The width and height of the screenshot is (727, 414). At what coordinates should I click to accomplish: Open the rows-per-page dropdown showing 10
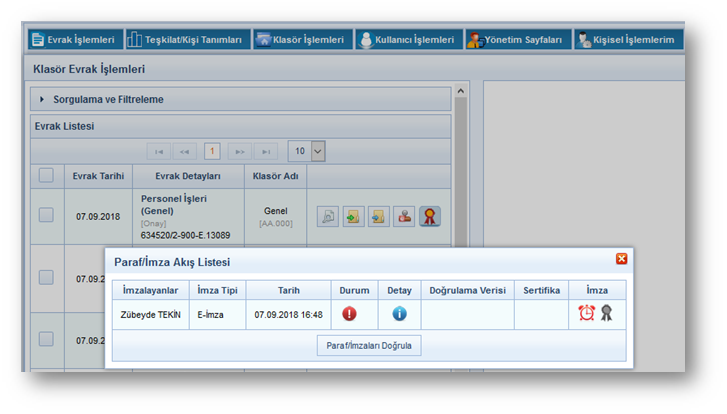tap(318, 151)
